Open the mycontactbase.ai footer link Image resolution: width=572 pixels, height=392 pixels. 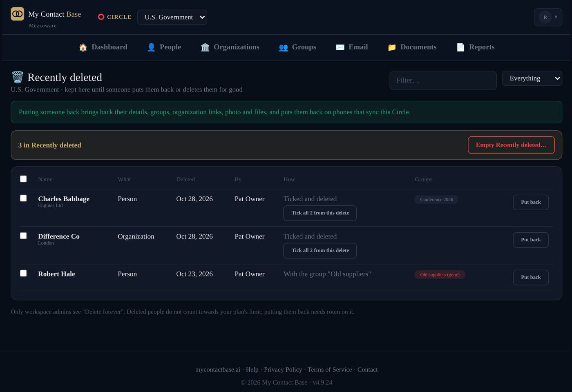(x=218, y=370)
